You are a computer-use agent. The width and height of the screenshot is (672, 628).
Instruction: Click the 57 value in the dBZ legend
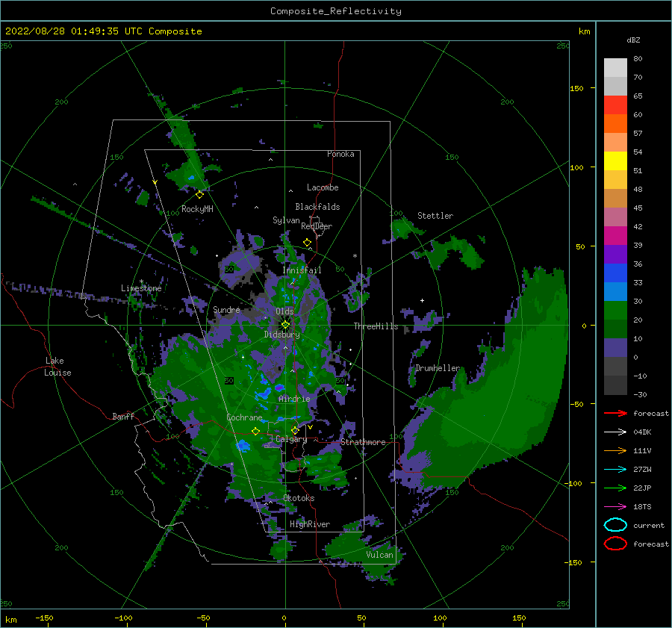click(638, 134)
